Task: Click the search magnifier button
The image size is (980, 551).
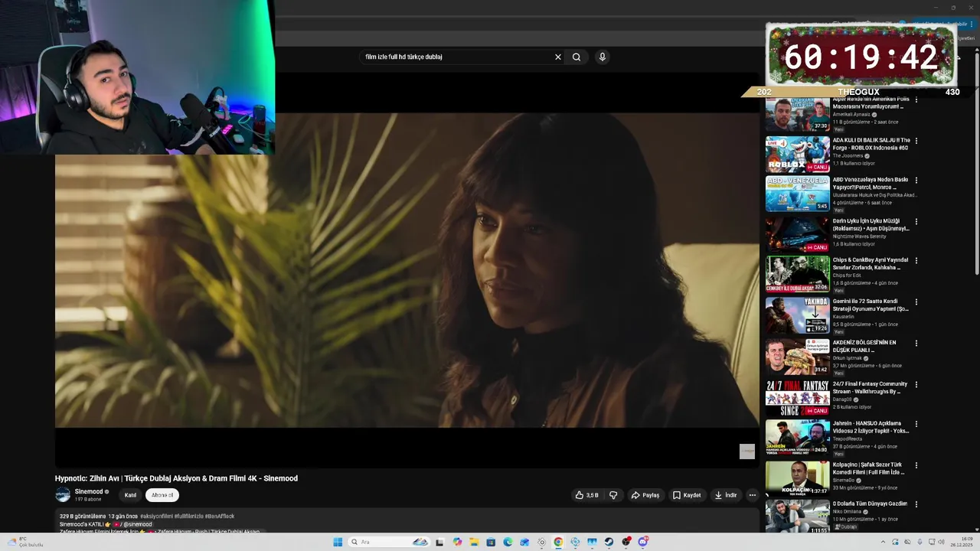Action: [x=577, y=57]
